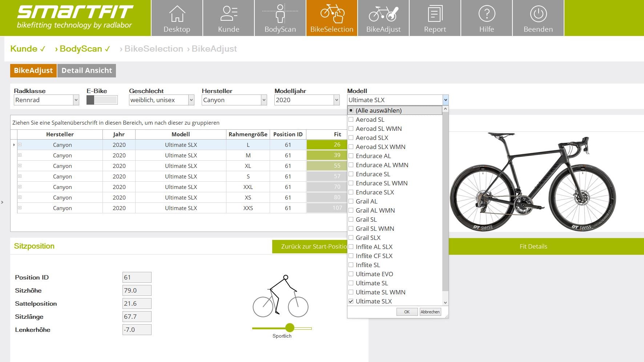Open the Radklasse dropdown

[x=76, y=100]
